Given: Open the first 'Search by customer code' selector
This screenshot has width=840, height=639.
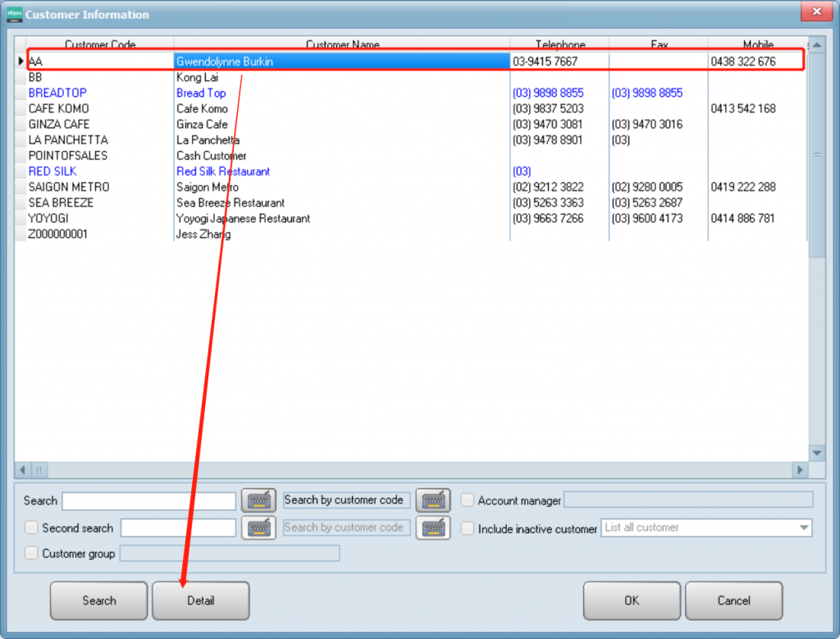Looking at the screenshot, I should click(x=345, y=500).
